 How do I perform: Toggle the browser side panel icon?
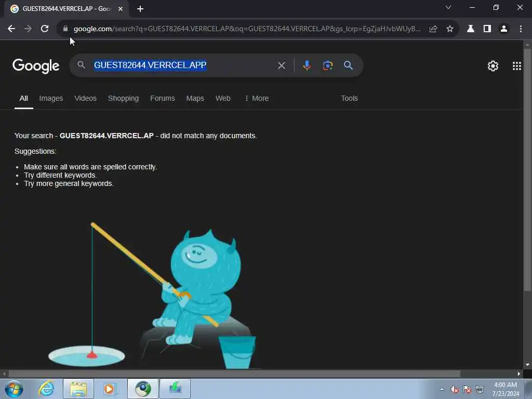point(487,29)
